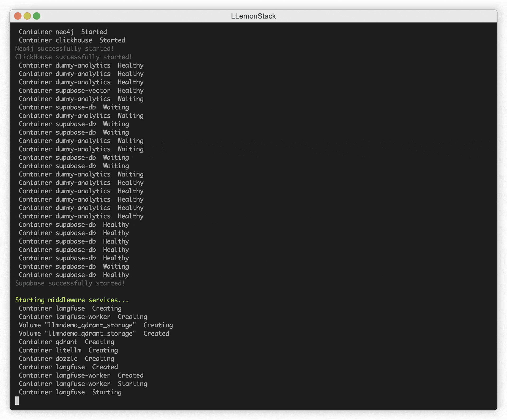
Task: Select the 'Container langfuse Creating' line
Action: point(70,309)
